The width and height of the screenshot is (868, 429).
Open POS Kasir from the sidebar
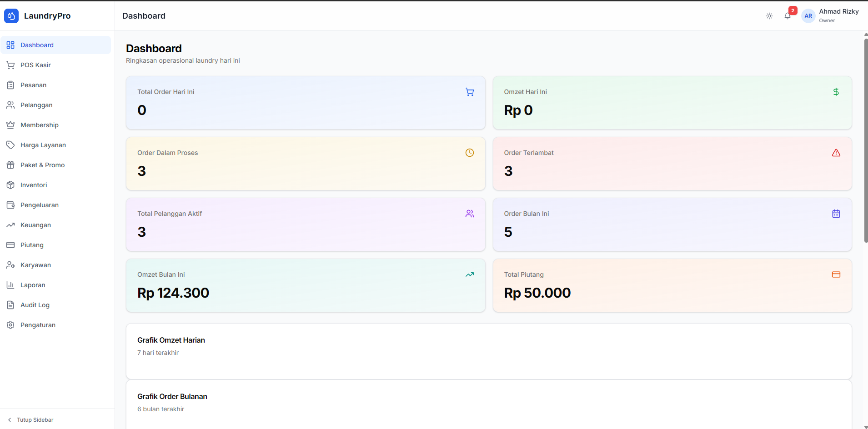pos(35,65)
